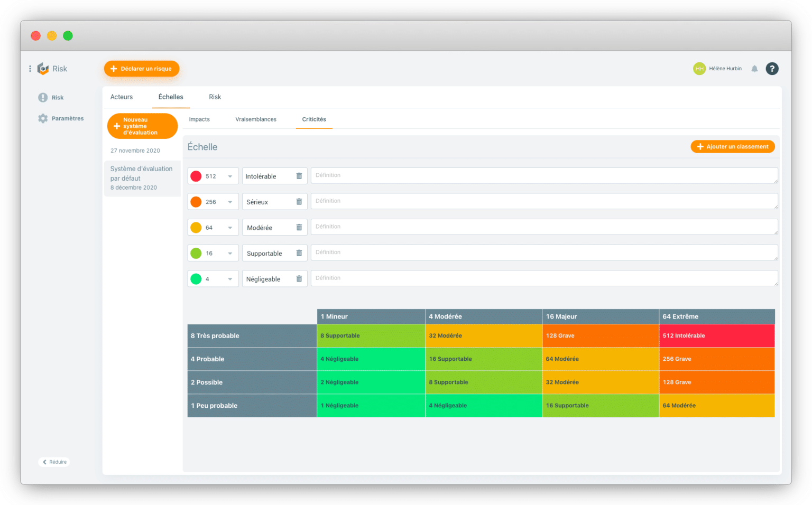Open the notifications bell
This screenshot has width=812, height=505.
point(754,69)
